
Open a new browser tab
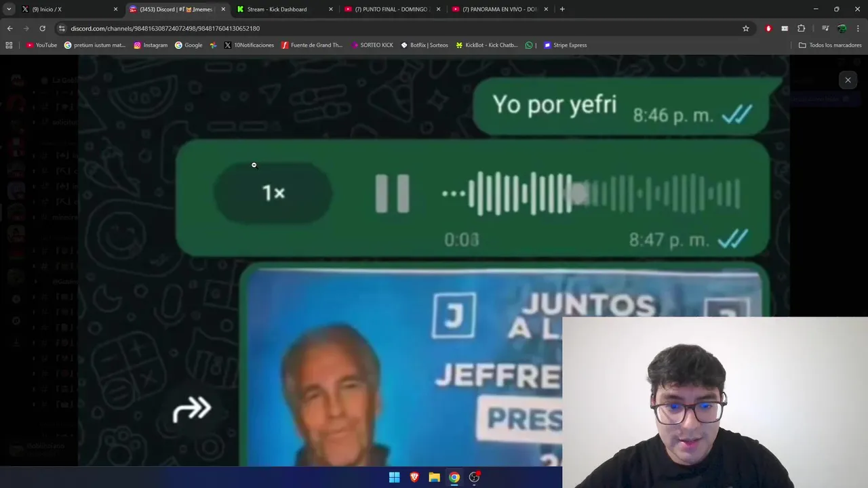click(562, 9)
